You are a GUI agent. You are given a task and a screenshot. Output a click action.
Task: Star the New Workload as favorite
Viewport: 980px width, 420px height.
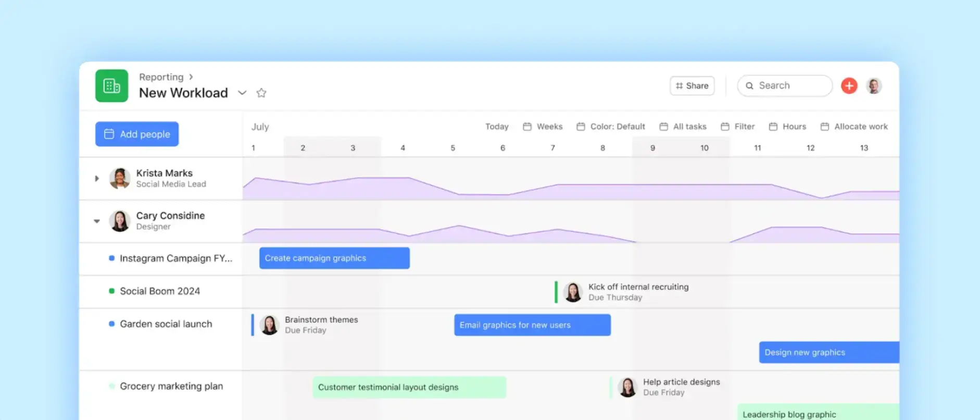pos(261,93)
